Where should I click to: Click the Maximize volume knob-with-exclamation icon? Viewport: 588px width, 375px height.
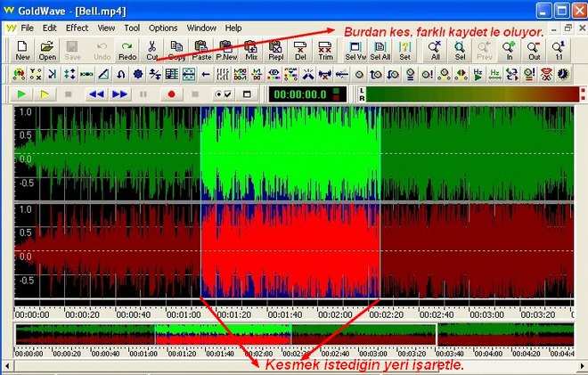click(427, 74)
